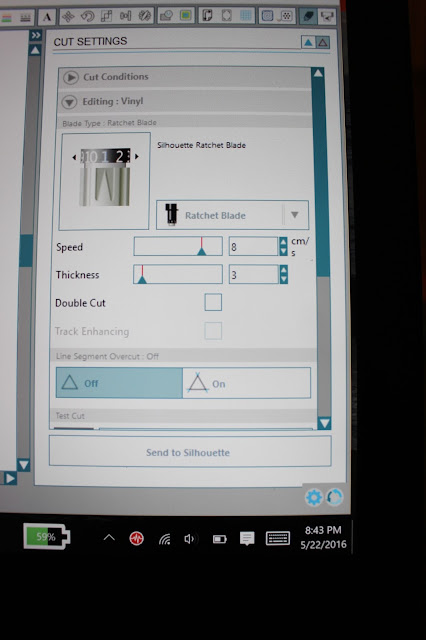
Task: Toggle the Track Enhancing checkbox
Action: (x=213, y=331)
